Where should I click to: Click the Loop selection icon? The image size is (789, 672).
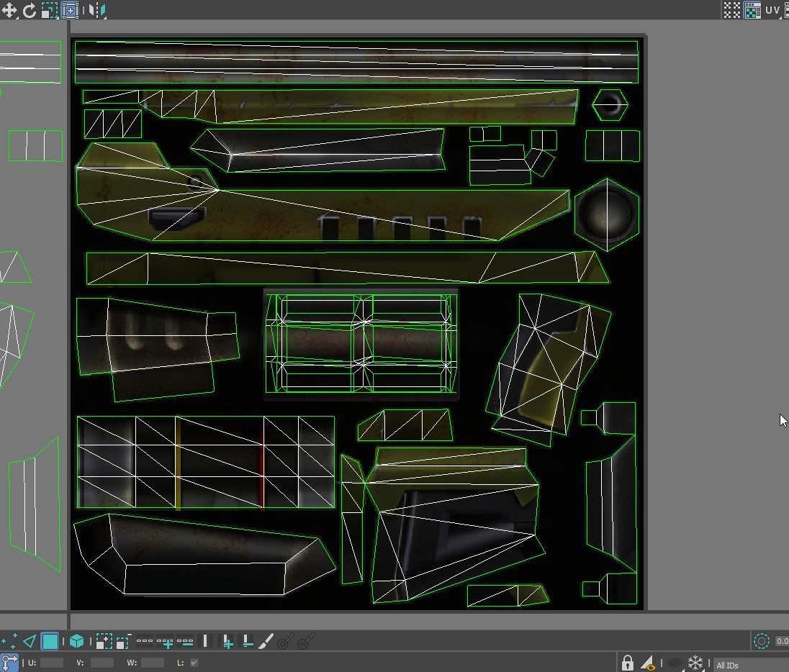tap(145, 641)
